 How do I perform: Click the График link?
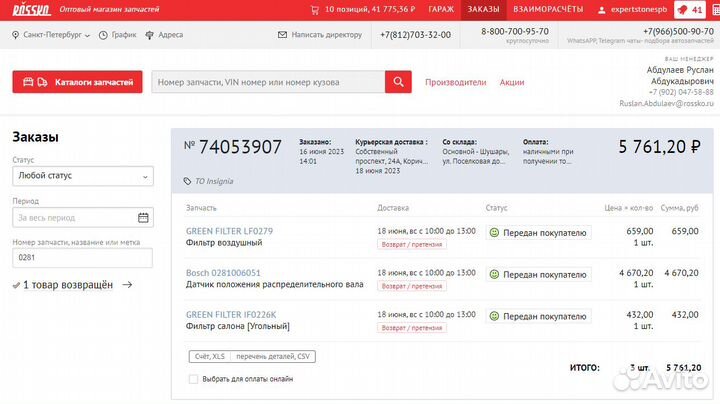point(124,35)
